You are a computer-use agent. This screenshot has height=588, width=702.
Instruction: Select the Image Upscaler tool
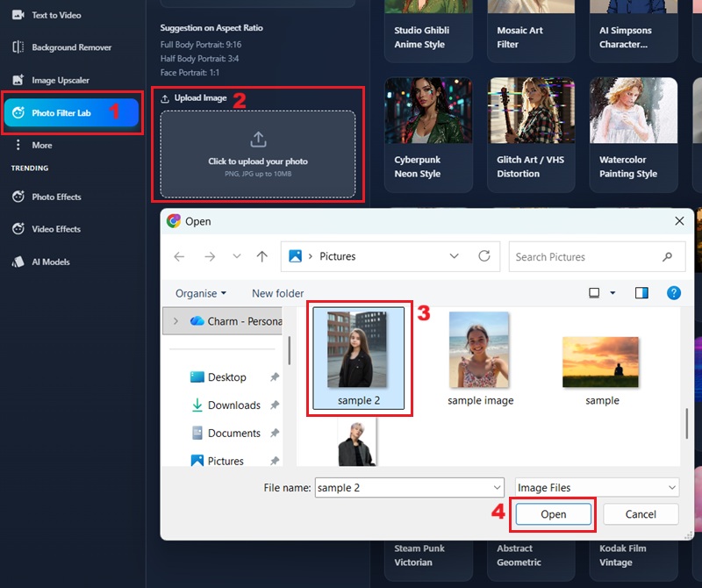[x=53, y=80]
